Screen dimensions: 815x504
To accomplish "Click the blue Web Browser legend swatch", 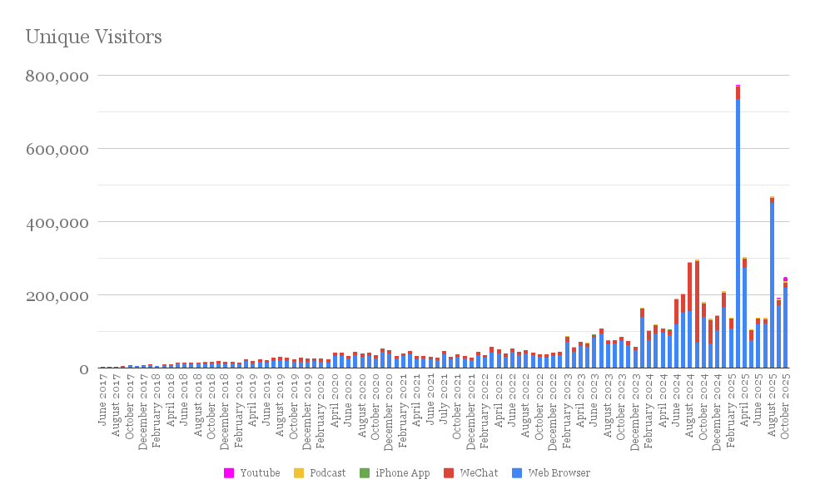I will click(517, 473).
